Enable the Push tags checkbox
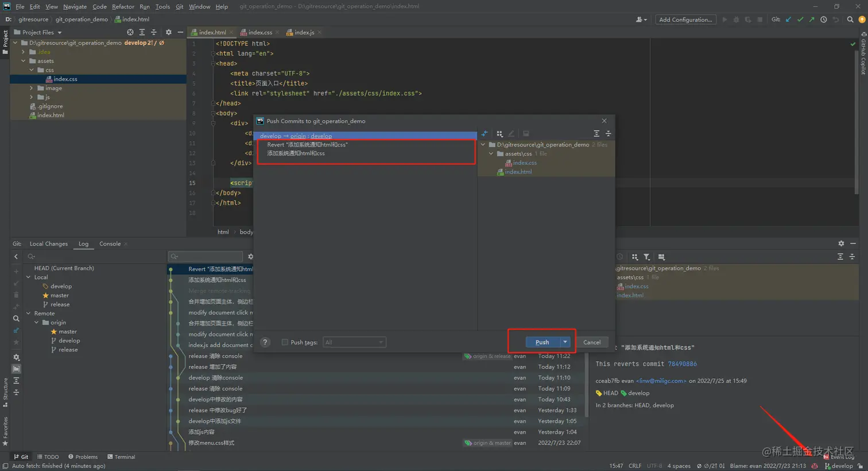868x471 pixels. [x=285, y=342]
